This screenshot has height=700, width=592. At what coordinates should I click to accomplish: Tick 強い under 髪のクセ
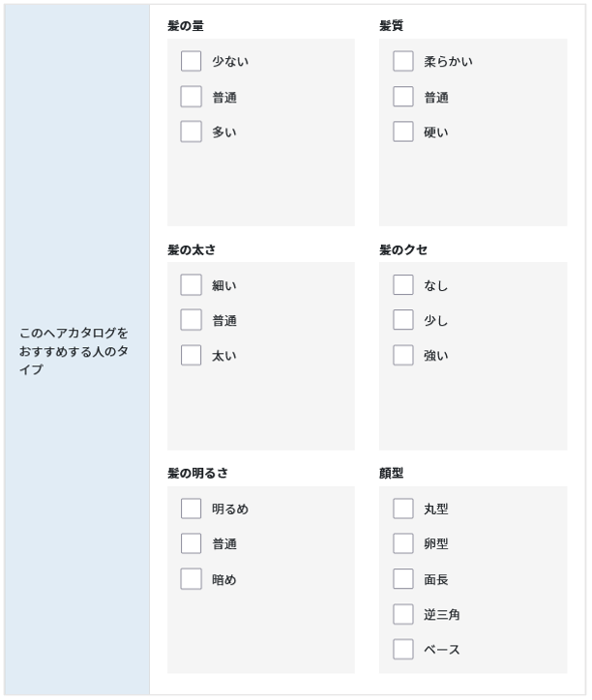(403, 356)
